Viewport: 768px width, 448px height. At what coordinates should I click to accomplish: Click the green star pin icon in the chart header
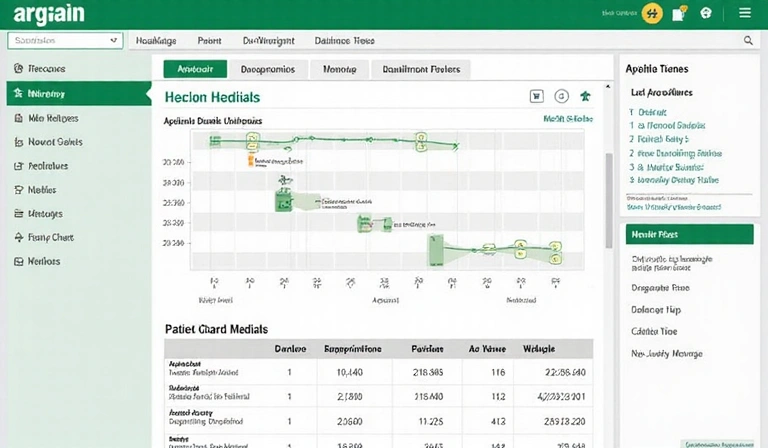(x=585, y=96)
